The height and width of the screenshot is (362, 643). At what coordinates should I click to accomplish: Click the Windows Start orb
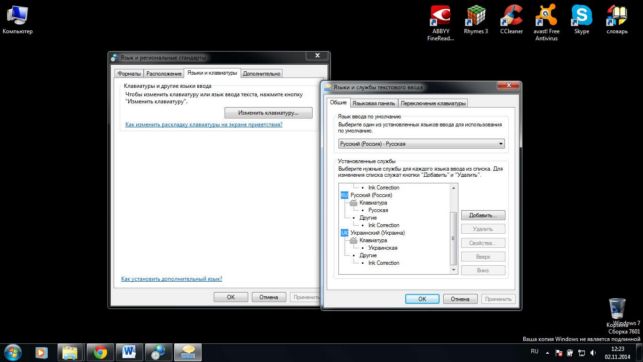[13, 353]
